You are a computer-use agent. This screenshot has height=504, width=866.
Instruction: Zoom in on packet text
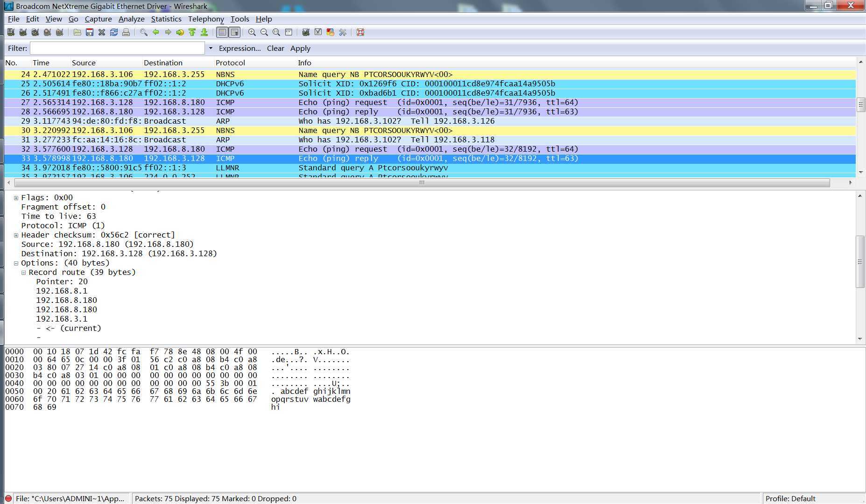coord(252,32)
